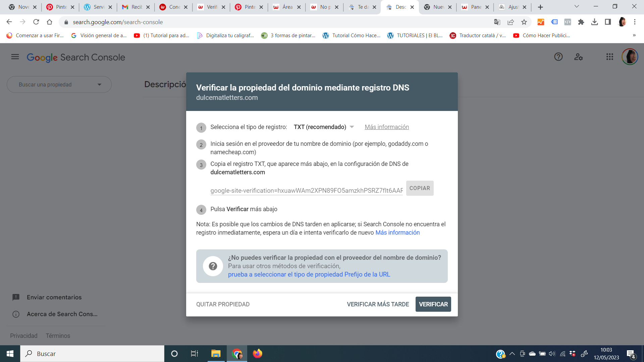Screen dimensions: 644x362
Task: Go back to the previous page
Action: click(x=9, y=22)
